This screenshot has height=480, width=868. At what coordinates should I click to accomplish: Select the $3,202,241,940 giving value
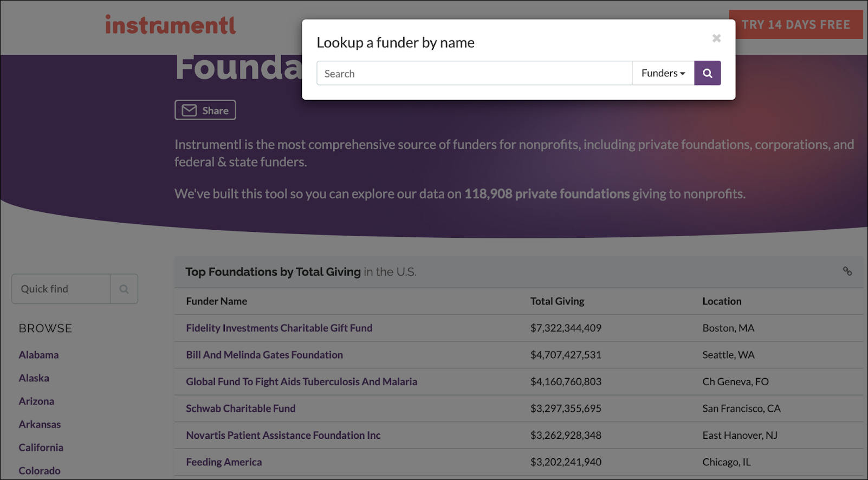point(566,462)
